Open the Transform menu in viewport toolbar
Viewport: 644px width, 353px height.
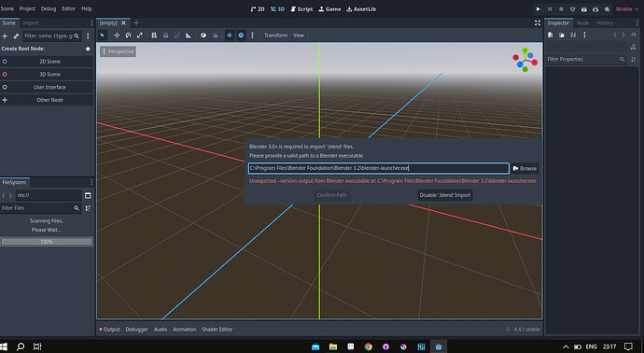tap(275, 35)
